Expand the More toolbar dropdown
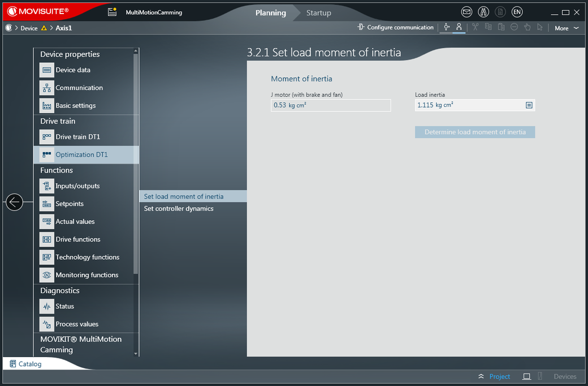This screenshot has height=386, width=588. pos(567,28)
